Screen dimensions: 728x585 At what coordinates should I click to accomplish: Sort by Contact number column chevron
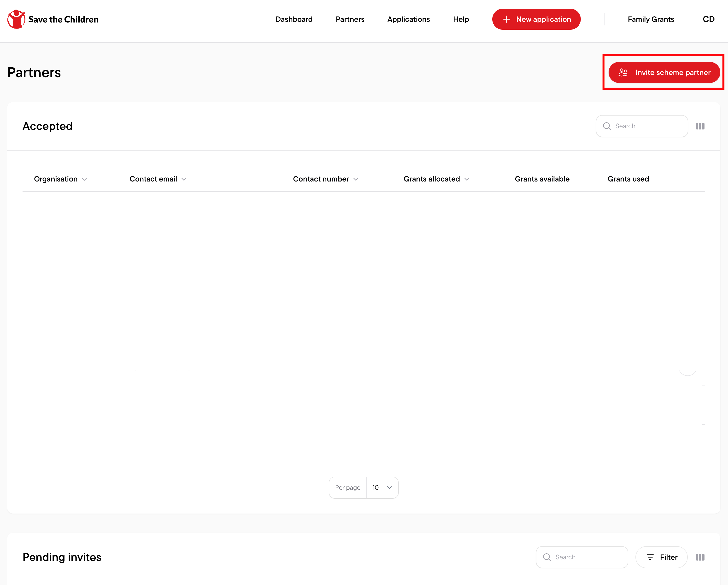click(356, 179)
